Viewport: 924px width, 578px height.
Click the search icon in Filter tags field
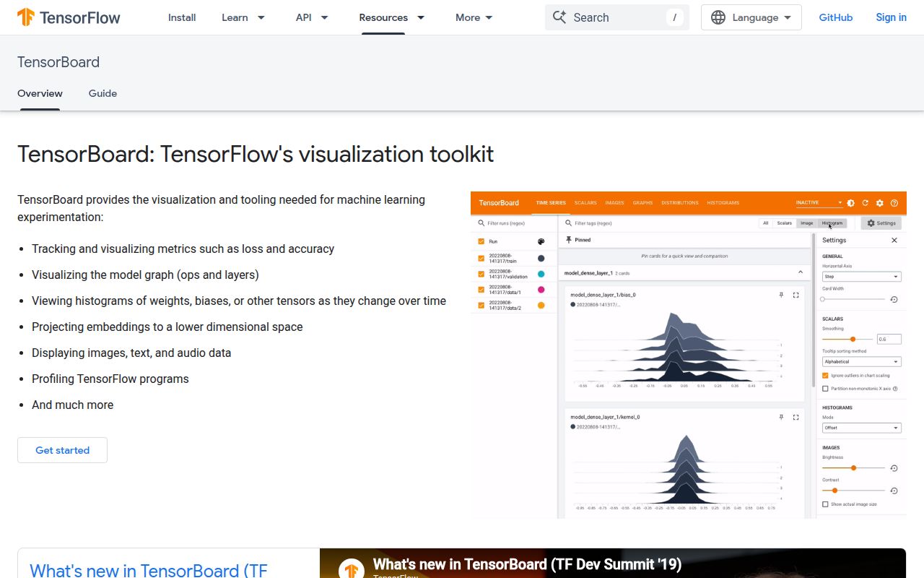point(568,223)
